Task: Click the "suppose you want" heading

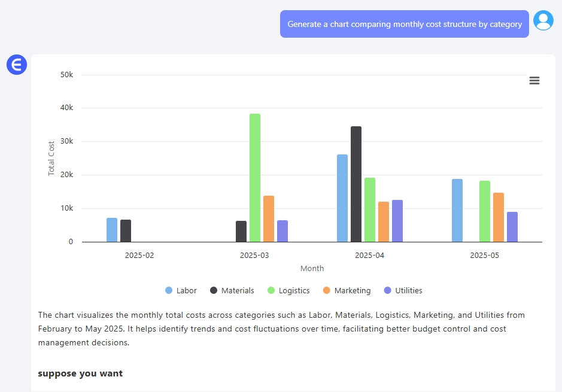Action: [x=80, y=373]
